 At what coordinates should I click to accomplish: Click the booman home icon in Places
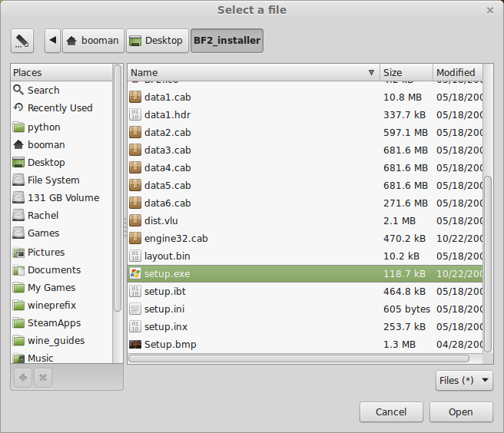pyautogui.click(x=18, y=144)
